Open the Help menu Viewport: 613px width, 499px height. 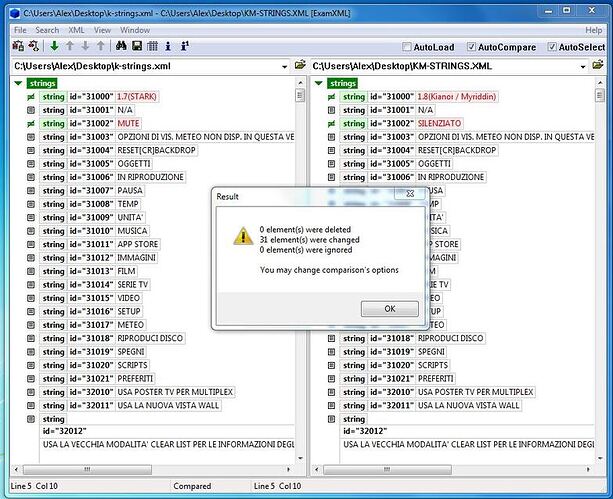coord(593,30)
